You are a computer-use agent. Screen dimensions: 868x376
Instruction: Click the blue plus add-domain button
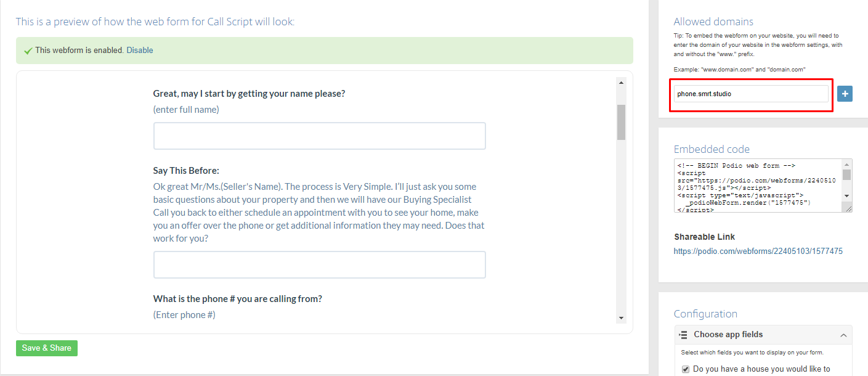[x=845, y=94]
